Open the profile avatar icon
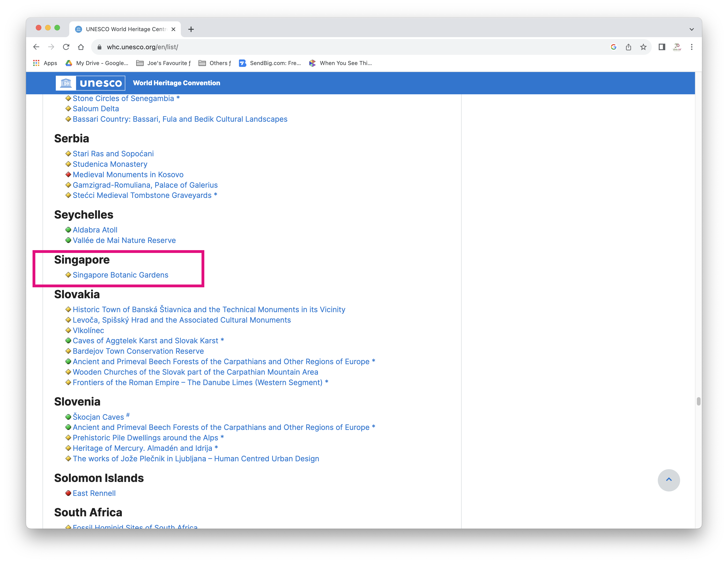The width and height of the screenshot is (728, 563). pos(677,47)
